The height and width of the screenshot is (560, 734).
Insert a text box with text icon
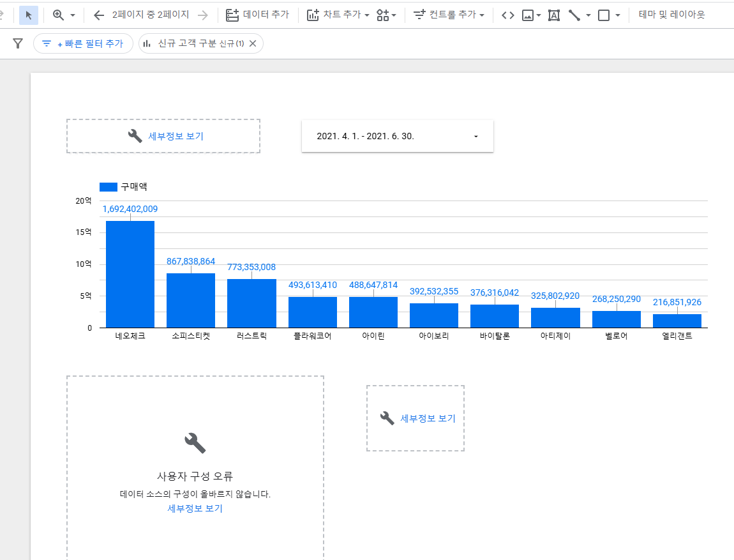554,15
